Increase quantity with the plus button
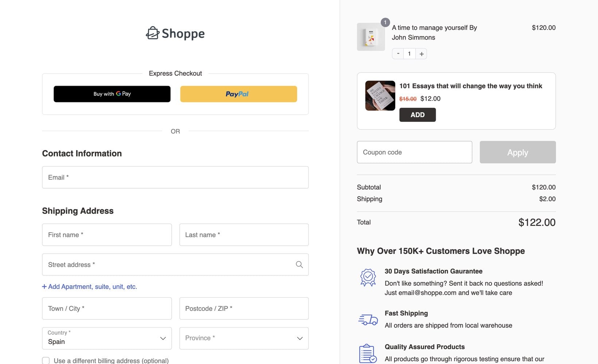 (421, 54)
